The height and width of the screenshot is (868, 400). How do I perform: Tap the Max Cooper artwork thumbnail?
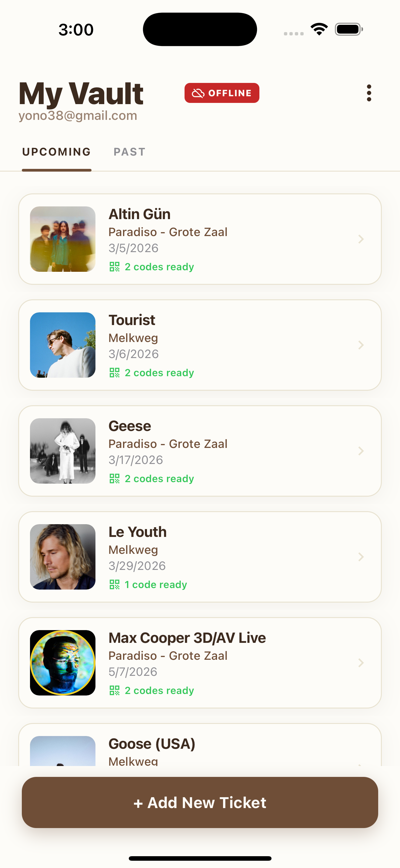(x=63, y=663)
